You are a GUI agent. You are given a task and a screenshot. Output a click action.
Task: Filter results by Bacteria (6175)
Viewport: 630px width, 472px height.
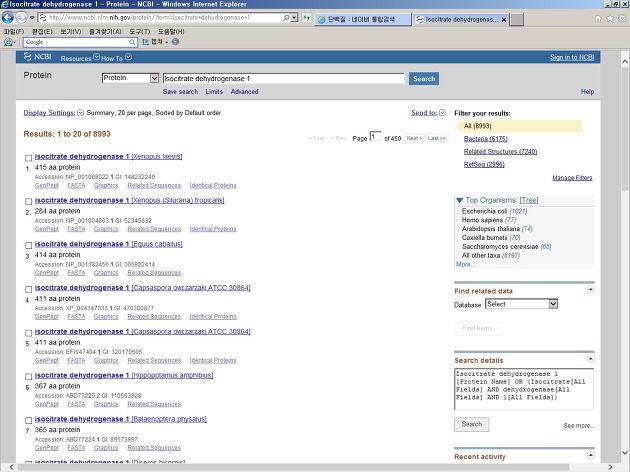point(485,139)
